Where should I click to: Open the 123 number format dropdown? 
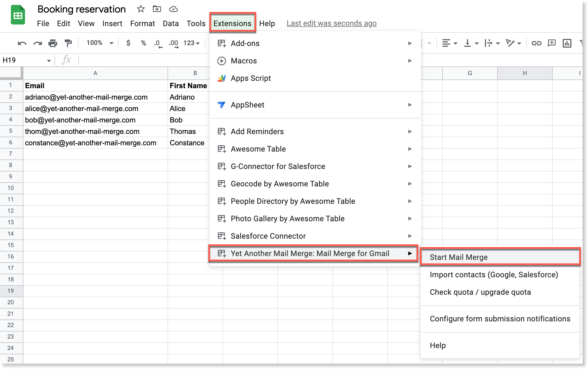(x=191, y=43)
